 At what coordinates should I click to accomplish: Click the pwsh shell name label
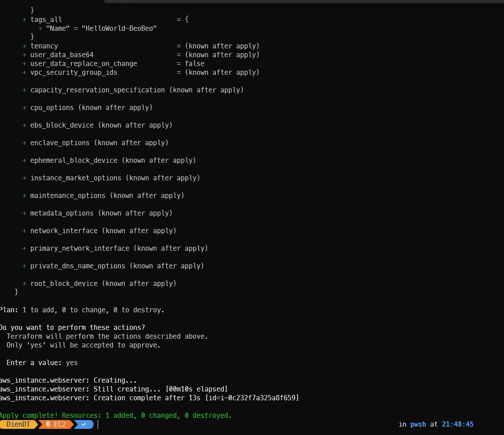pyautogui.click(x=418, y=424)
